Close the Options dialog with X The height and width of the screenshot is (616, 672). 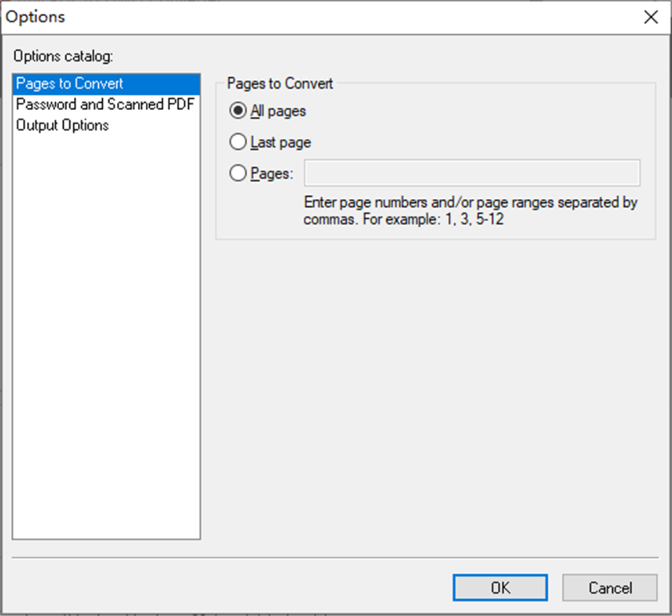pyautogui.click(x=650, y=17)
